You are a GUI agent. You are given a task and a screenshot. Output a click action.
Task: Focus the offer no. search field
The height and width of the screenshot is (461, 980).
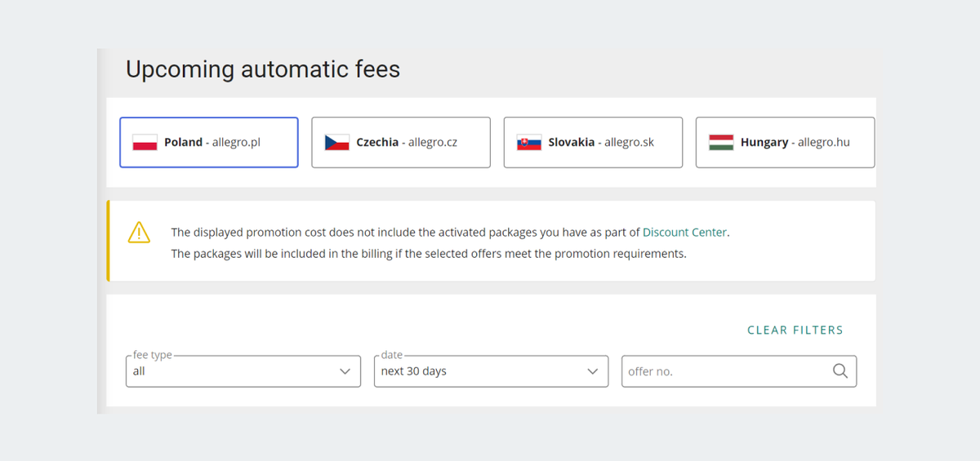(x=739, y=370)
